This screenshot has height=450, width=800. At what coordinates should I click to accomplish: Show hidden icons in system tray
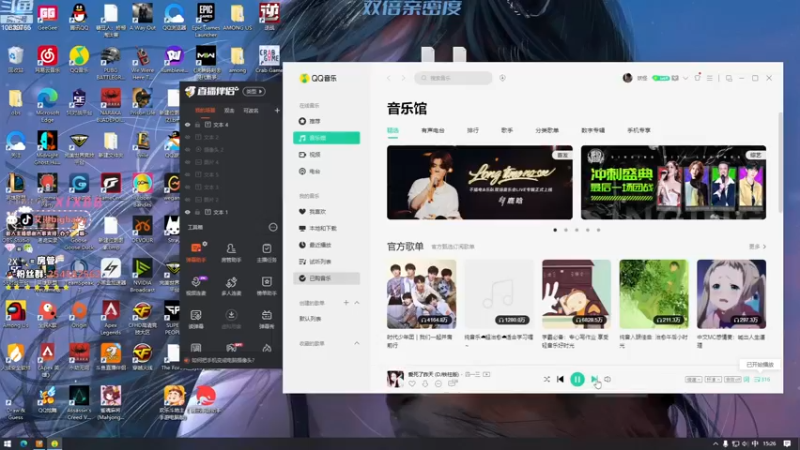tap(715, 444)
